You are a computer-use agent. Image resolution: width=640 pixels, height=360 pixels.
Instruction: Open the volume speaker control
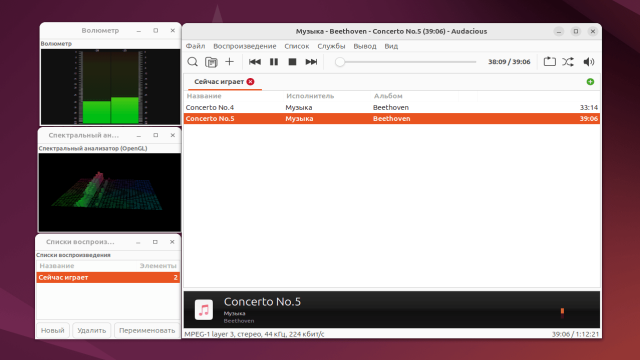(589, 62)
